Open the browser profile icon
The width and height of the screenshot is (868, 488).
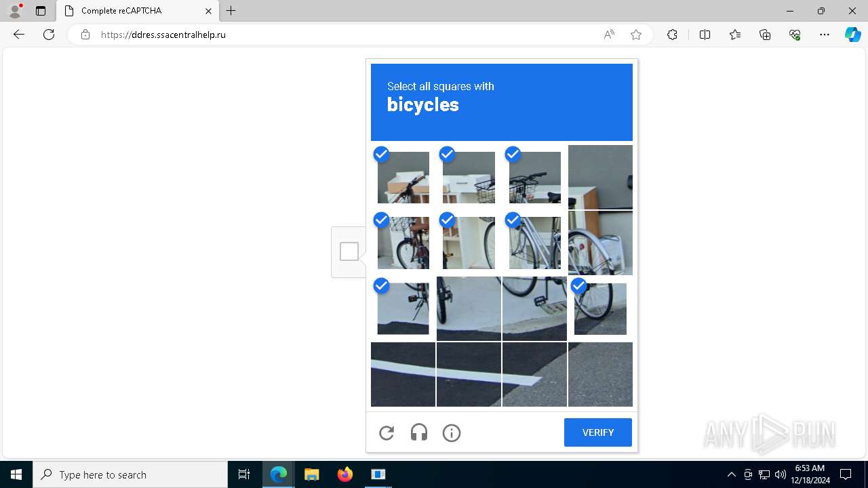coord(15,11)
